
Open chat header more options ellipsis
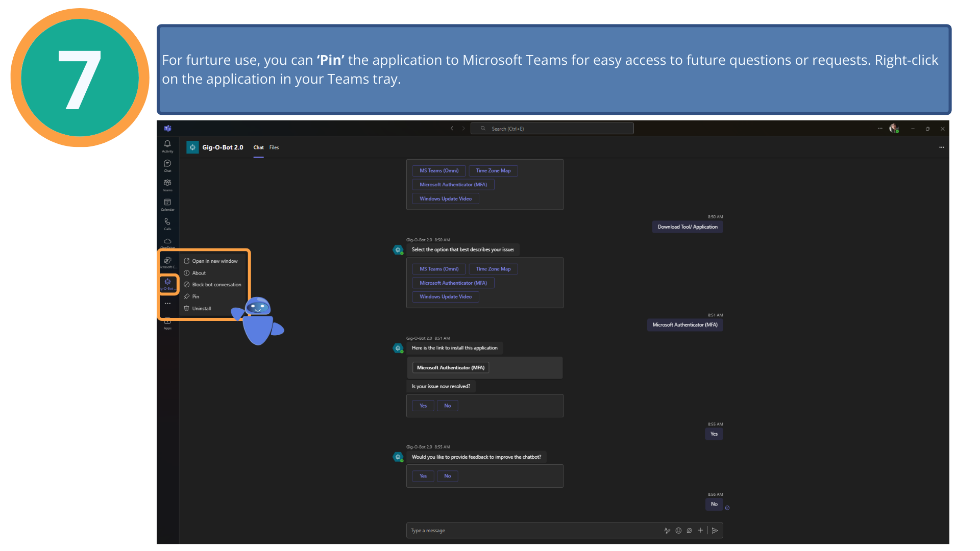point(942,147)
